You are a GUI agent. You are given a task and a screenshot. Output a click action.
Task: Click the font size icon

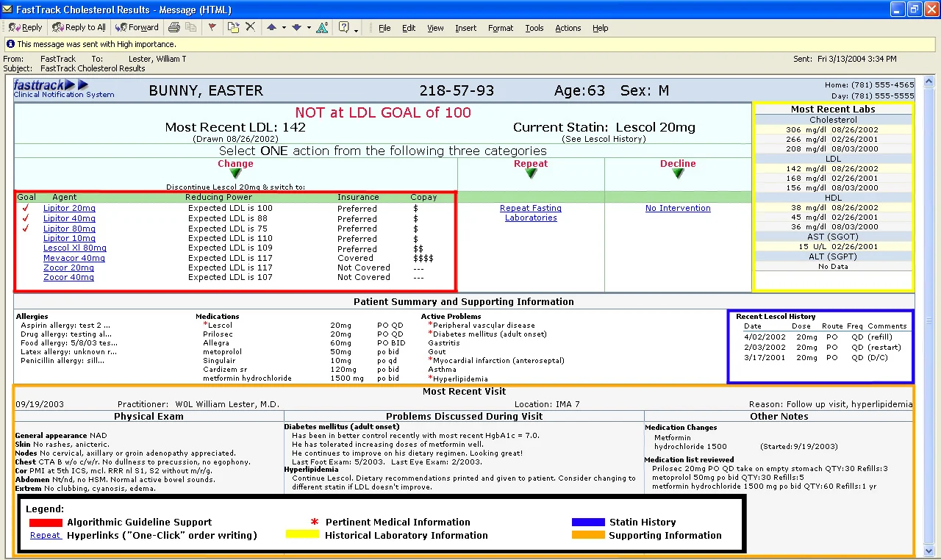click(x=321, y=27)
